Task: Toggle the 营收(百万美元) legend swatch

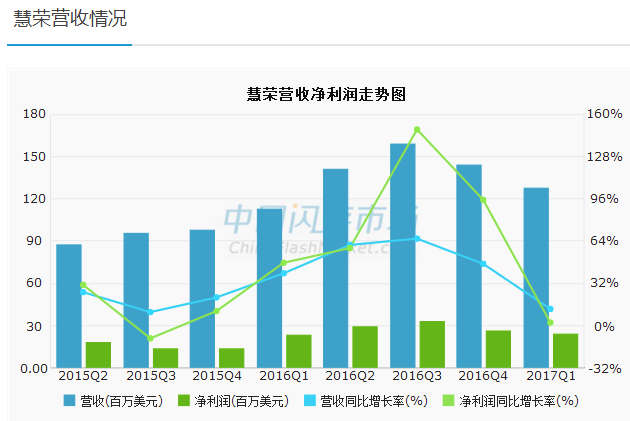Action: point(70,401)
